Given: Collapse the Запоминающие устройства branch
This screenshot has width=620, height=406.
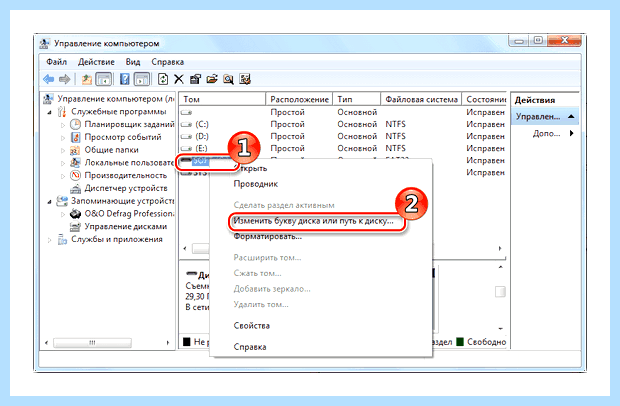Looking at the screenshot, I should point(49,202).
